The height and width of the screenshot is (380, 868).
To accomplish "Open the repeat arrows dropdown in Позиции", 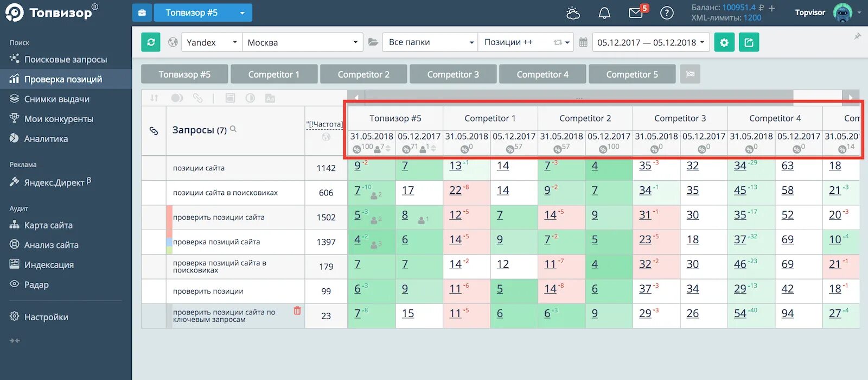I will (x=561, y=42).
